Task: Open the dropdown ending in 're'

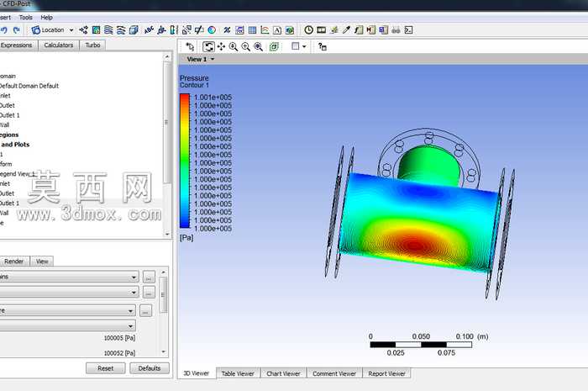Action: coord(67,311)
